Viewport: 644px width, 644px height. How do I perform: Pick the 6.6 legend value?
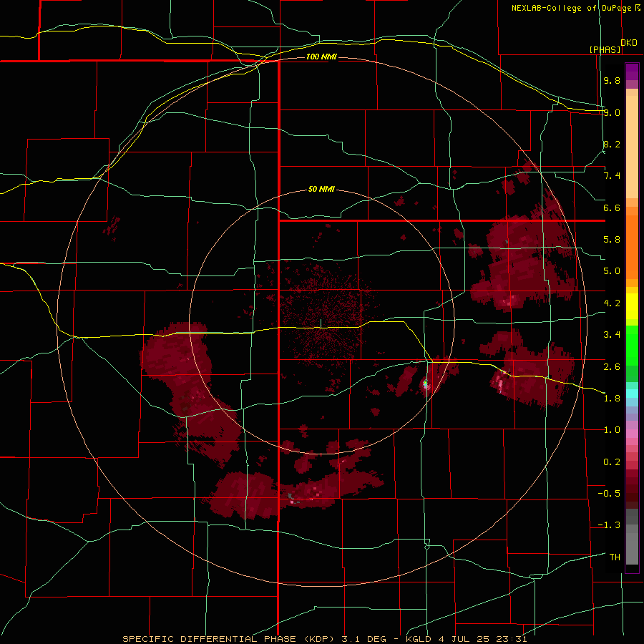click(612, 208)
